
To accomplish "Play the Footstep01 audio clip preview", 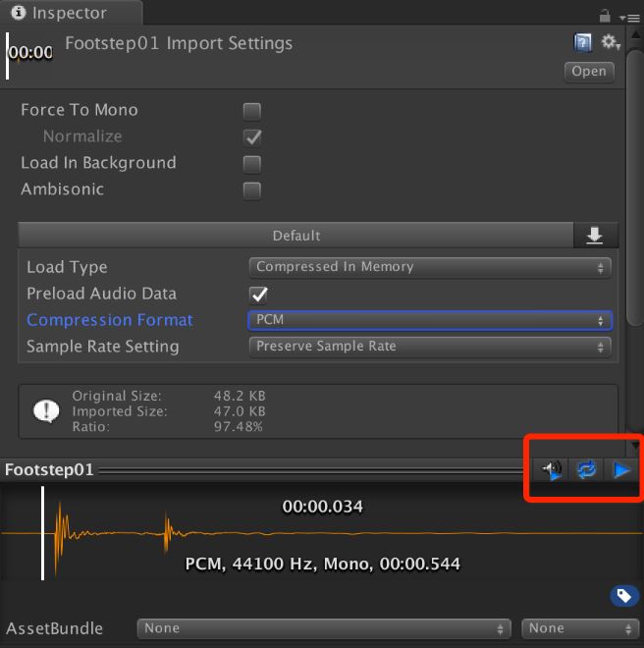I will click(x=620, y=470).
